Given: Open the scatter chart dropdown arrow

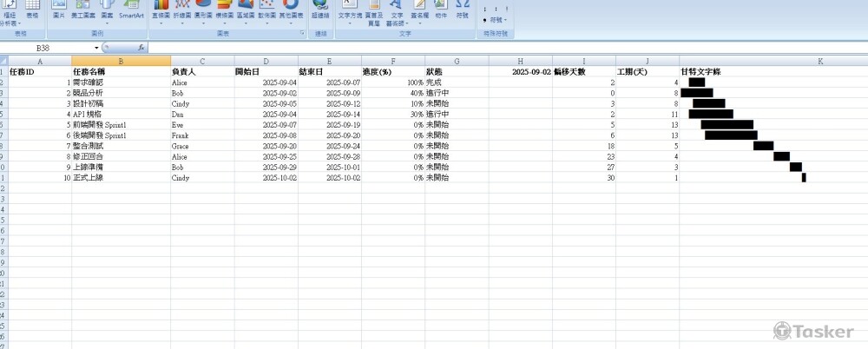Looking at the screenshot, I should tap(266, 23).
